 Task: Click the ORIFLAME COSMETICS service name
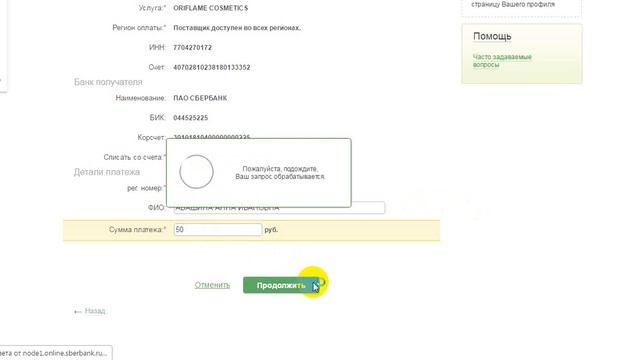(210, 8)
